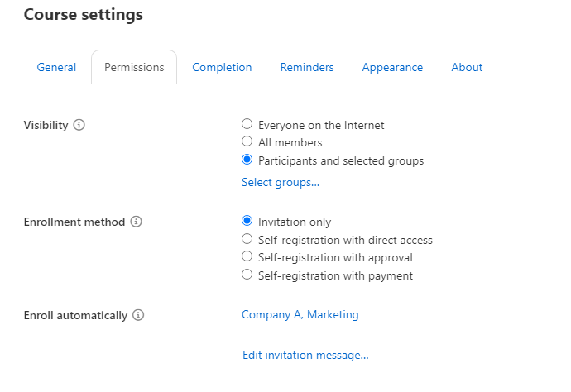Open the Select groups link
This screenshot has width=571, height=392.
[x=281, y=183]
